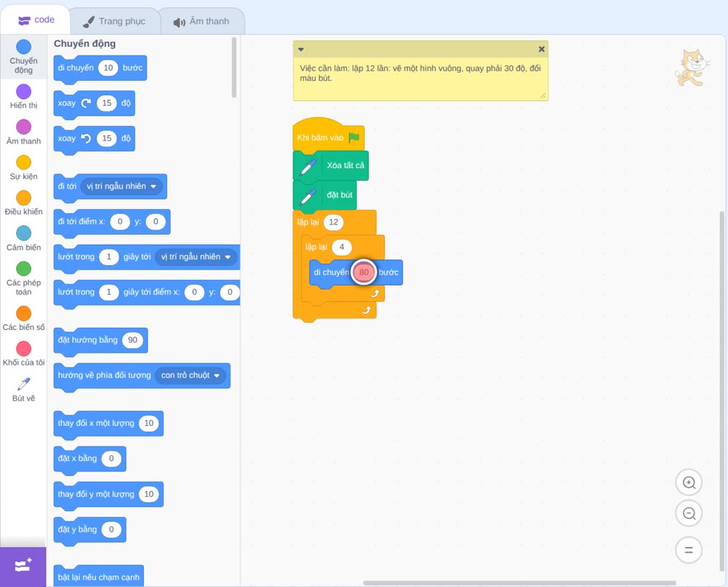
Task: Click the add extension button
Action: pos(23,567)
